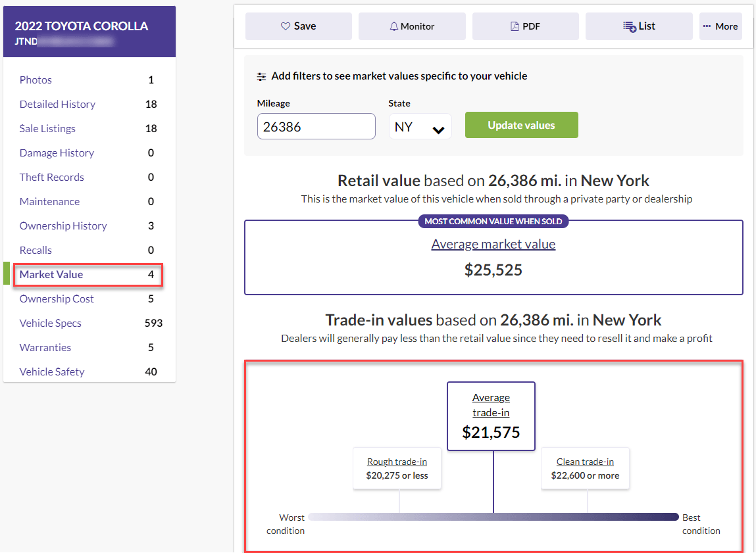Viewport: 756px width, 553px height.
Task: Add the vehicle to a List
Action: coord(639,26)
